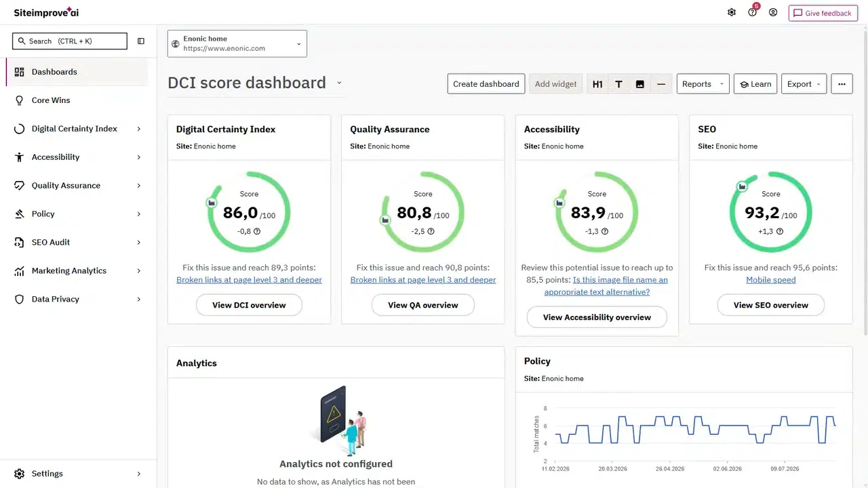Viewport: 868px width, 488px height.
Task: Expand the Marketing Analytics sidebar chevron
Action: coord(139,271)
